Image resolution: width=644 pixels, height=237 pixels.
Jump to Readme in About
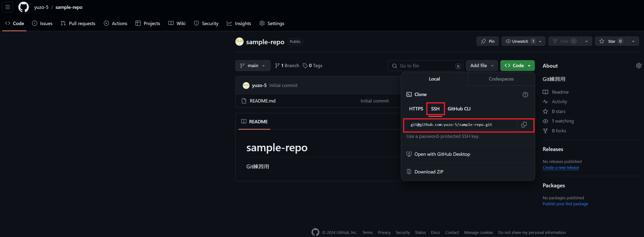point(560,92)
